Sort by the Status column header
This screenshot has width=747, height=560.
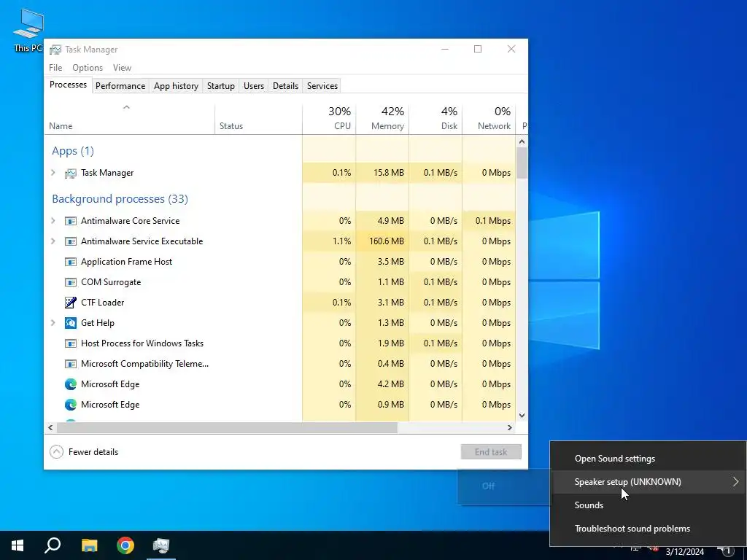point(259,119)
